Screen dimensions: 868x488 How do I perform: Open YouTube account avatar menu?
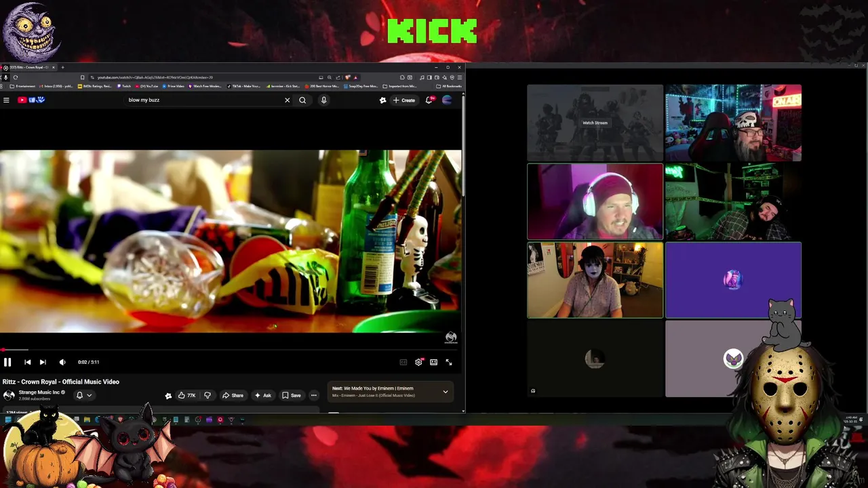(447, 100)
